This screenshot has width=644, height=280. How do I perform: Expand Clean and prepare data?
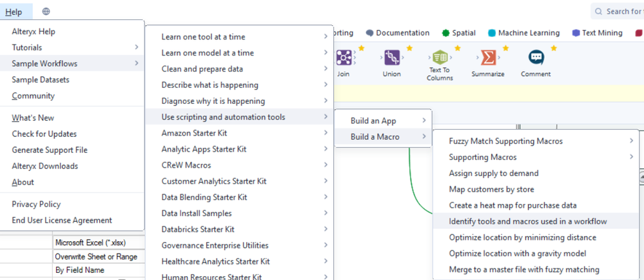239,68
